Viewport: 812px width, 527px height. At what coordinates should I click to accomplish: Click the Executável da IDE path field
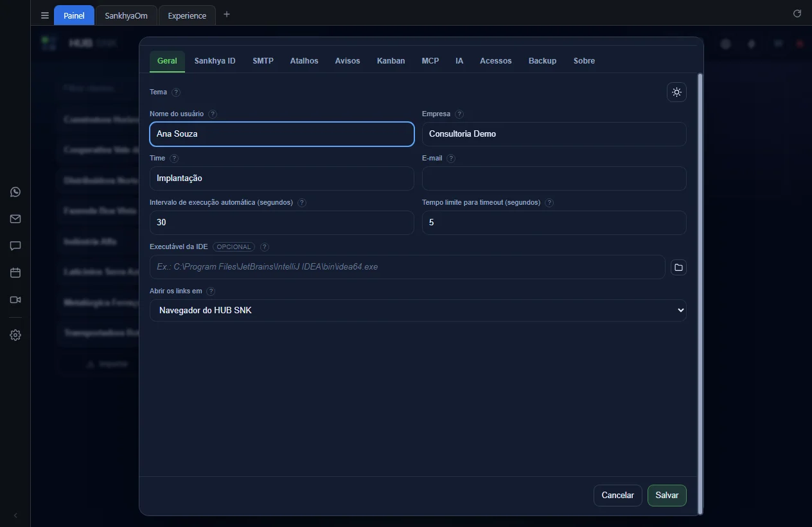click(407, 267)
